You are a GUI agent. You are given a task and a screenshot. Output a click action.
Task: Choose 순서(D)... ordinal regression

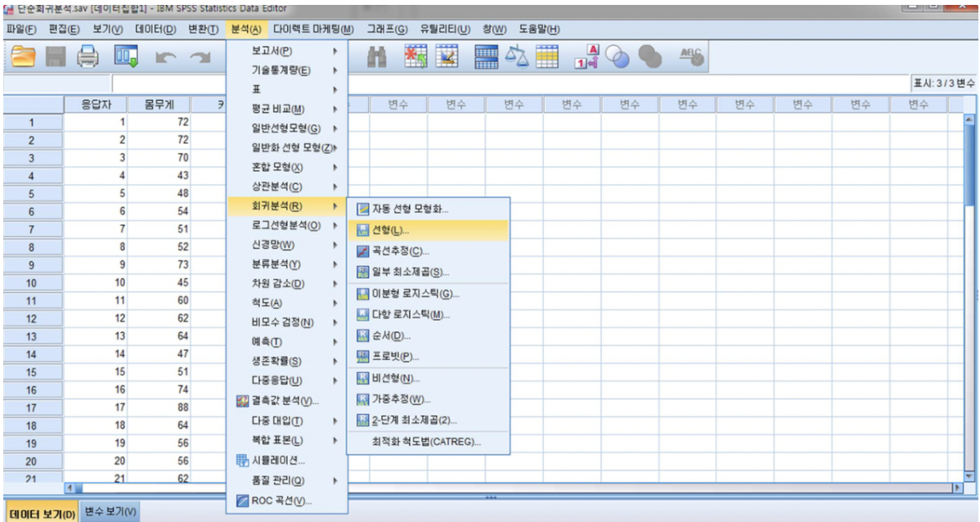click(429, 335)
